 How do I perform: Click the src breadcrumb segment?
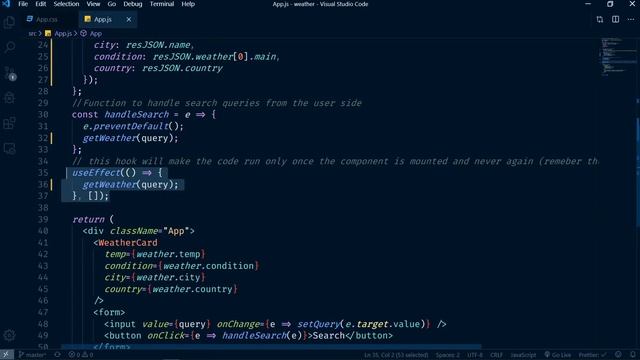click(x=32, y=33)
